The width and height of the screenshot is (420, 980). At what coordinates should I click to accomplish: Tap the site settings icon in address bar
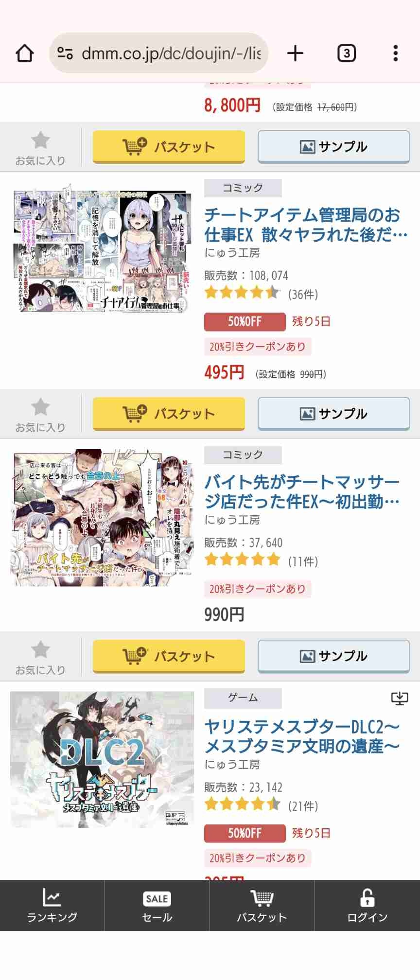65,53
